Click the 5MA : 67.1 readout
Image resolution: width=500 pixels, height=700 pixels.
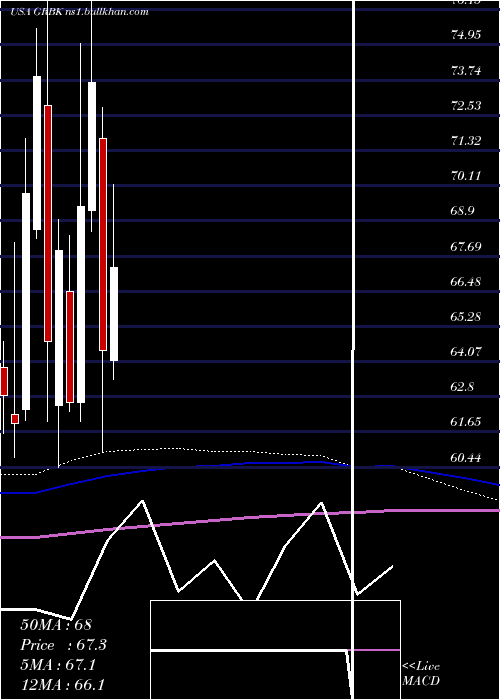58,665
